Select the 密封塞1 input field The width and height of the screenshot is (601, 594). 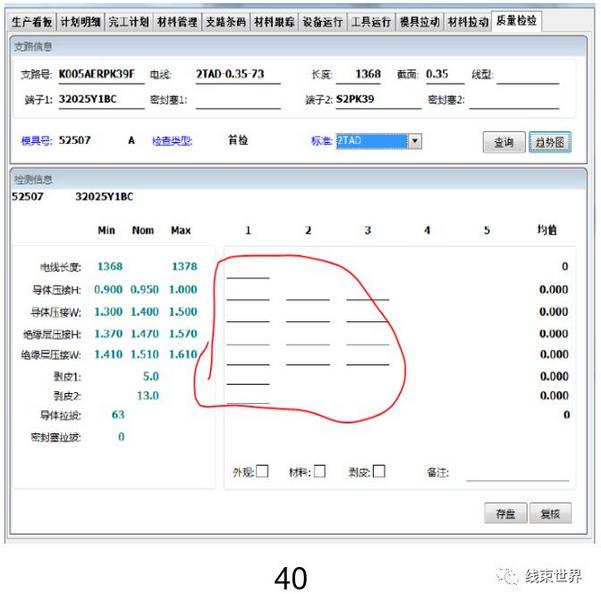(238, 100)
